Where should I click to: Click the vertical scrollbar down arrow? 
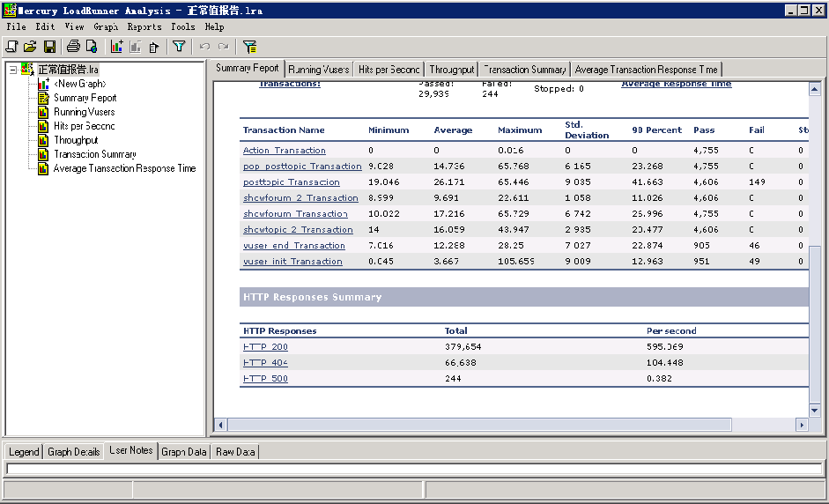814,410
